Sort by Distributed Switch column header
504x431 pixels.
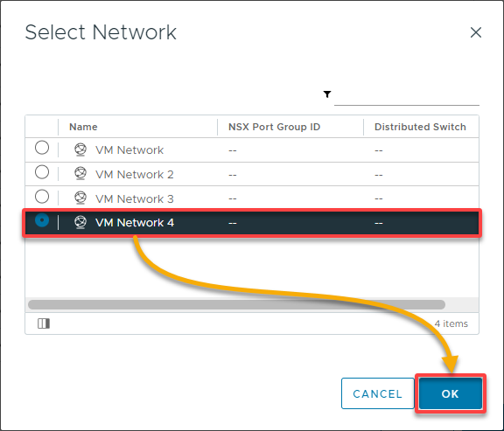tap(420, 127)
